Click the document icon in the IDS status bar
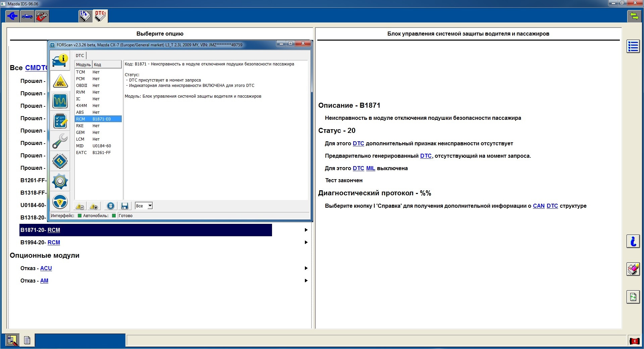Viewport: 644px width, 349px height. (27, 340)
